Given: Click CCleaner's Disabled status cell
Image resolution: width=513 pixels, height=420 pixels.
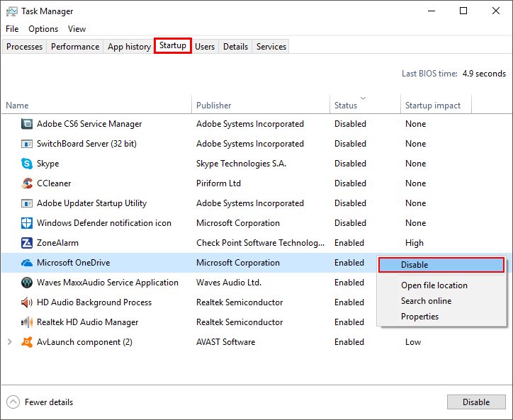Looking at the screenshot, I should pyautogui.click(x=350, y=183).
